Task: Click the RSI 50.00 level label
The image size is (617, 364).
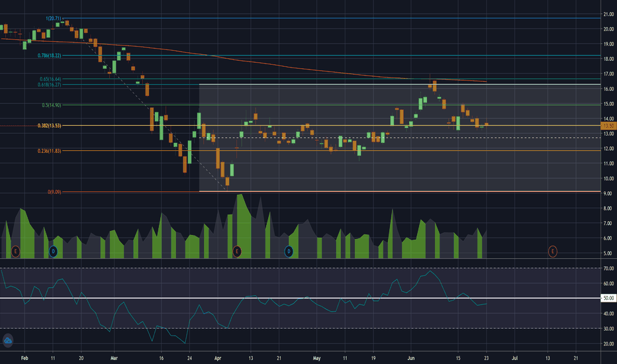Action: click(x=609, y=298)
